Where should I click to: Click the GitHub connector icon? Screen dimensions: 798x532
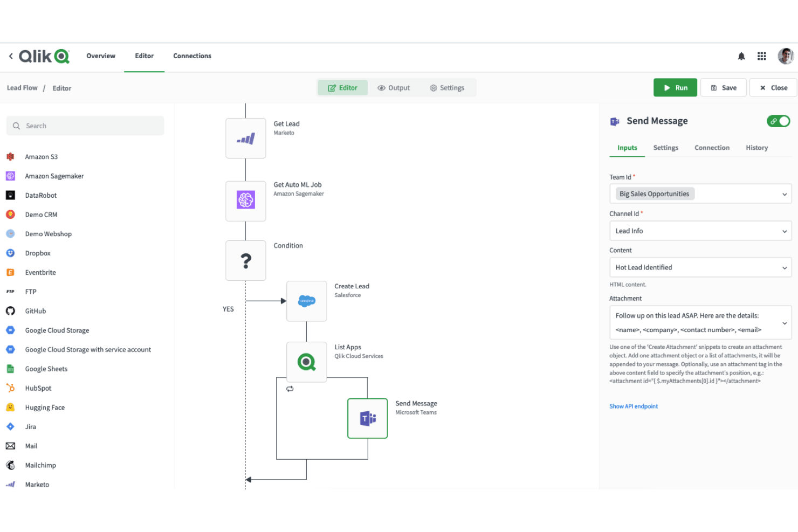10,311
